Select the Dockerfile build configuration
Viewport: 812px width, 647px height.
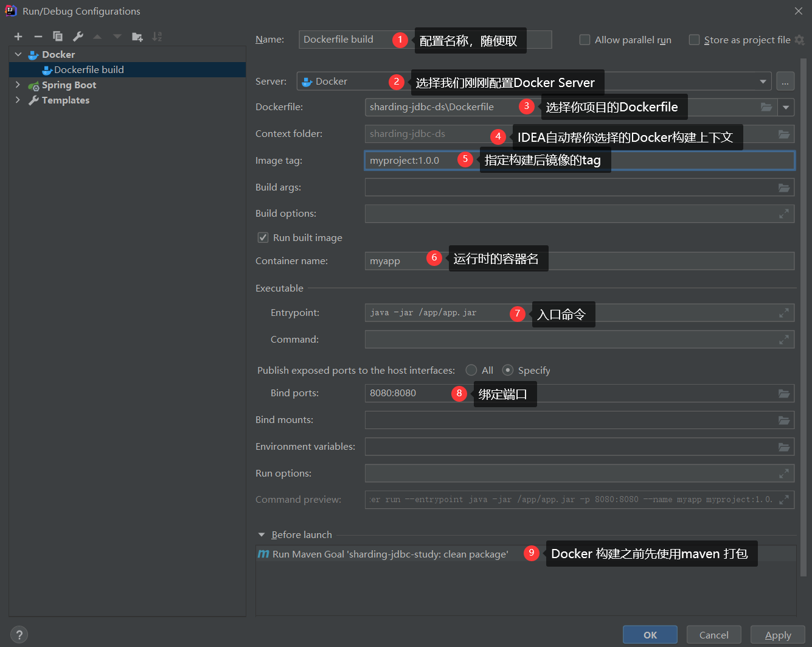pos(87,69)
